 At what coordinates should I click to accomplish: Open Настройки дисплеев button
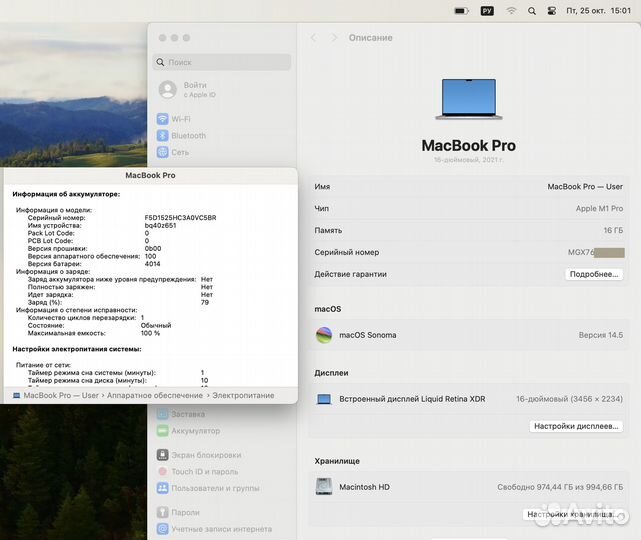pos(577,426)
